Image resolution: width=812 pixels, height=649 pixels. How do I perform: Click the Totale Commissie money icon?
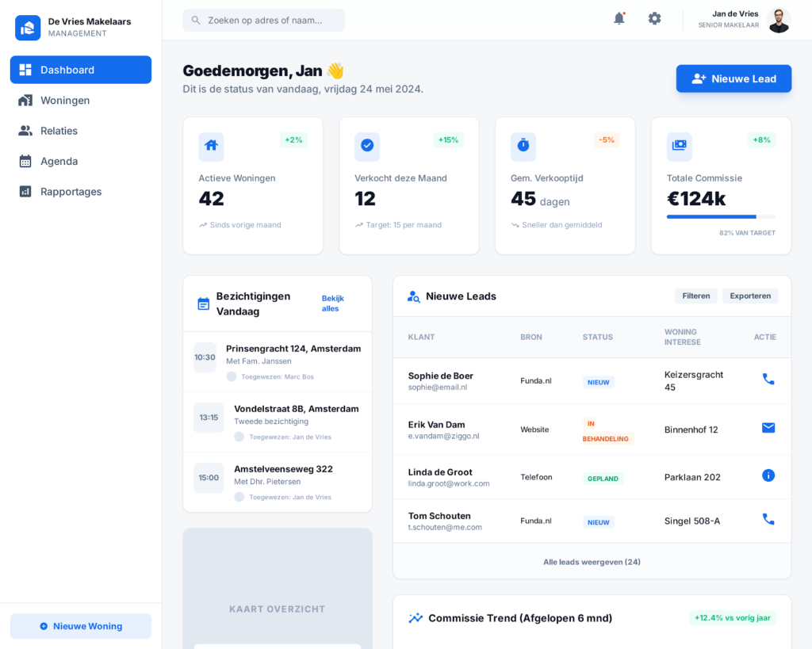tap(679, 146)
